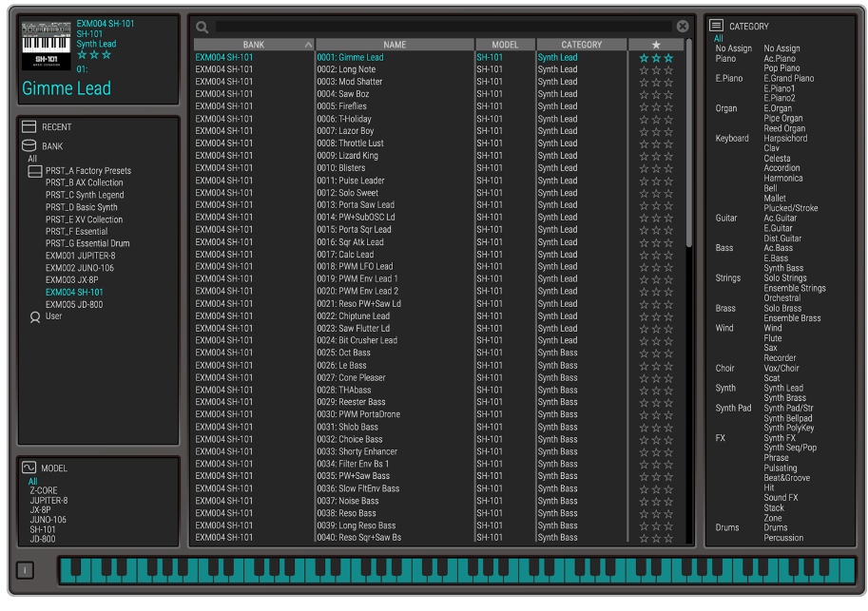Open the info button beside the keyboard
Viewport: 868px width, 611px height.
click(25, 570)
